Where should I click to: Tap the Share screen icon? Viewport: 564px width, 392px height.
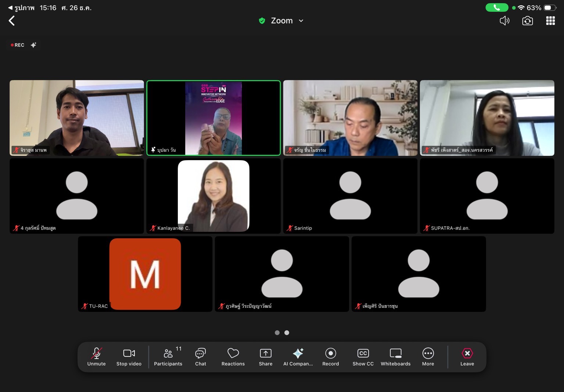(265, 357)
